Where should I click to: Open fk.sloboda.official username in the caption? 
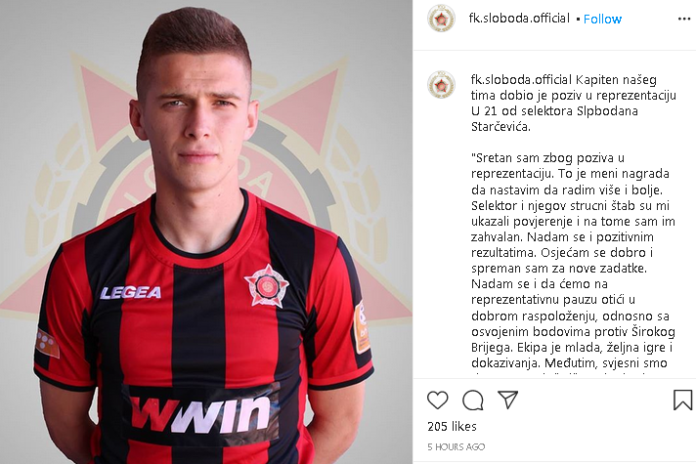tap(521, 80)
